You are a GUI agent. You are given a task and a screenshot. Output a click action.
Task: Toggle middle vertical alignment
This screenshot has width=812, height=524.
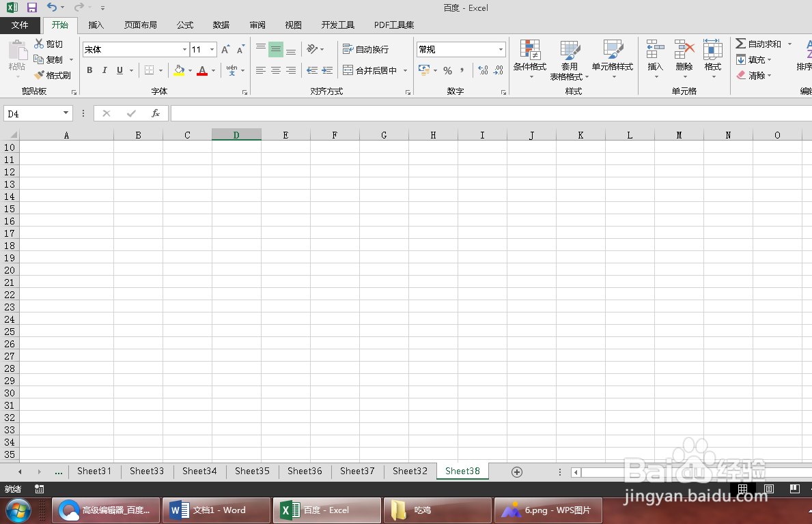coord(275,50)
